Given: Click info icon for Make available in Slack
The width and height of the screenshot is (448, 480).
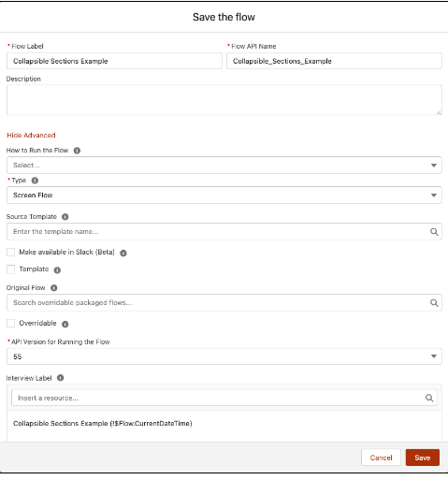Looking at the screenshot, I should (x=123, y=253).
